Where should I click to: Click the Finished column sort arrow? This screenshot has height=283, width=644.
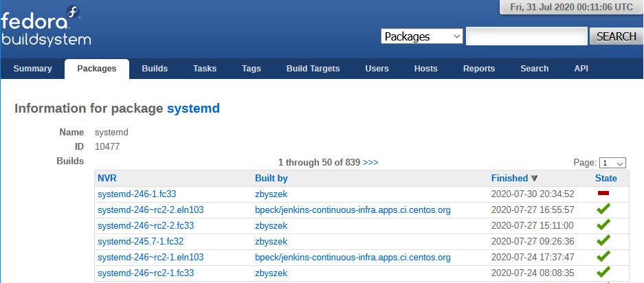coord(535,179)
